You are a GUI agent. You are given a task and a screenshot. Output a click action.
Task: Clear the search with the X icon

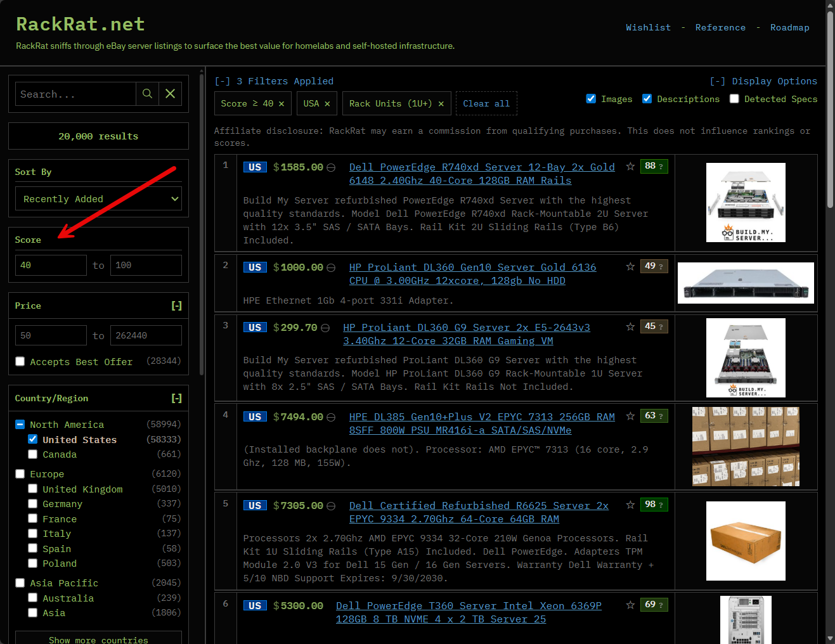[x=170, y=94]
